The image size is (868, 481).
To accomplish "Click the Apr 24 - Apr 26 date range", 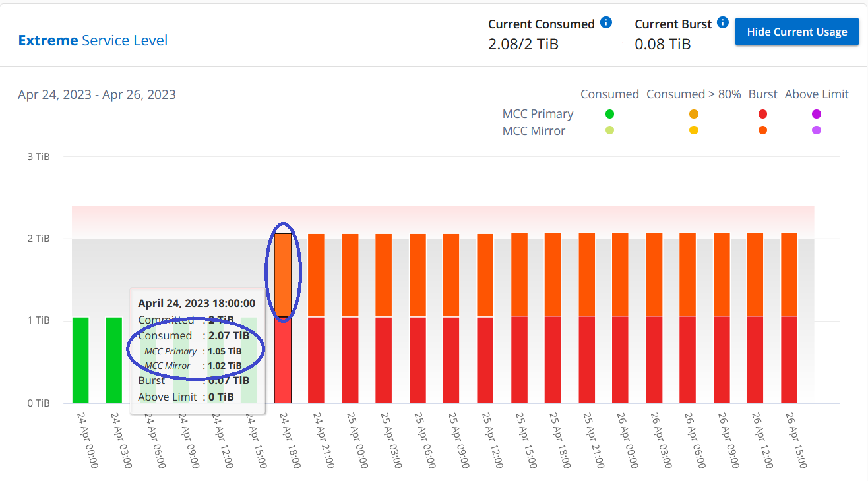I will point(97,94).
